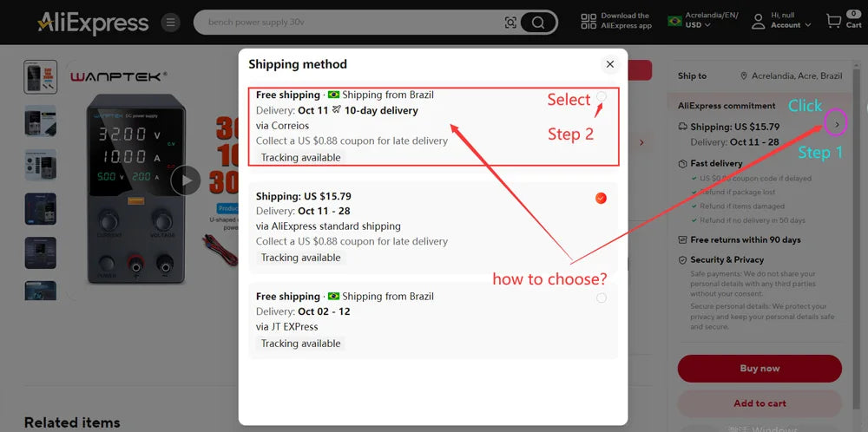Open the hamburger category menu icon

coord(170,23)
